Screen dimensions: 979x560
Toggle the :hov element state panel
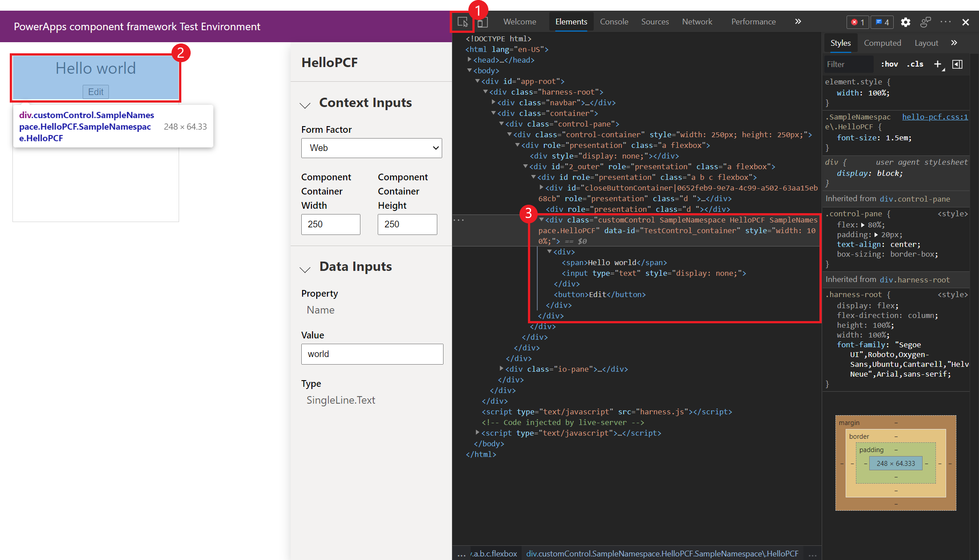click(x=889, y=64)
